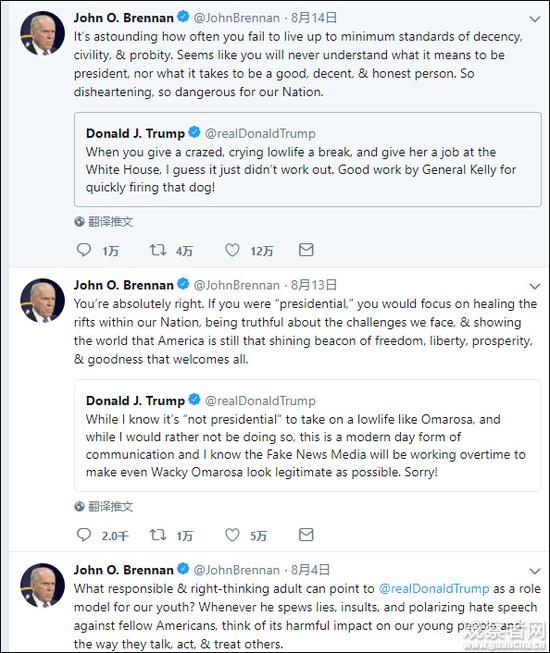Send August 14 tweet via direct message envelope

click(x=306, y=250)
